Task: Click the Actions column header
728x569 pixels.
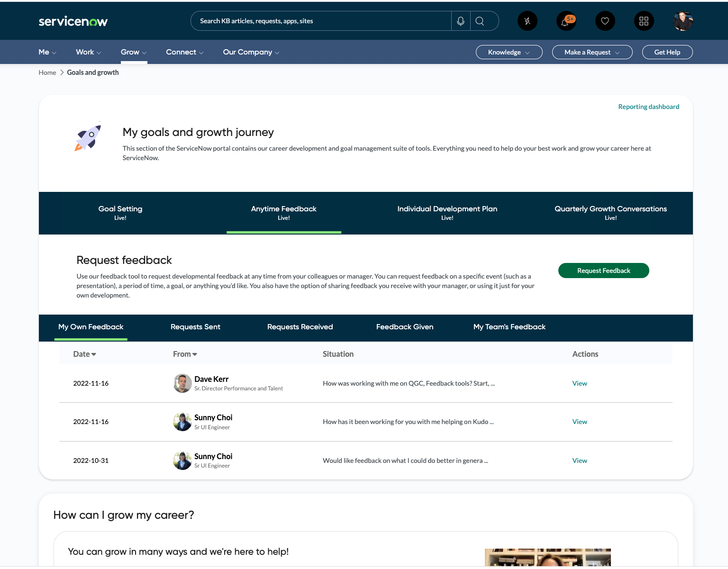Action: point(585,354)
